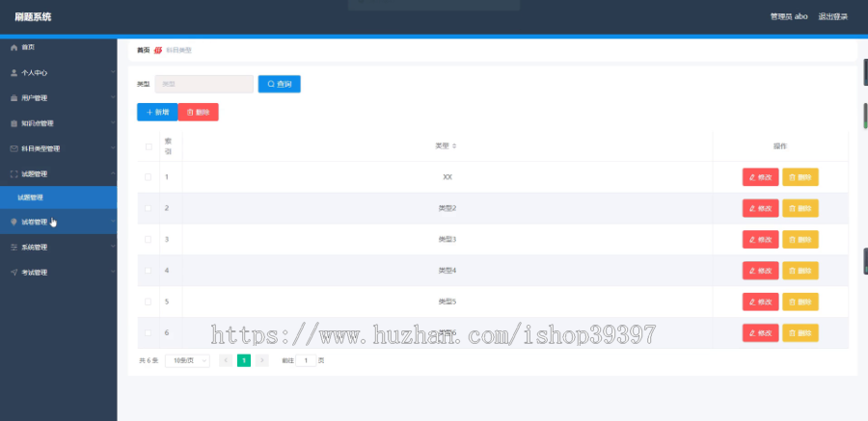This screenshot has height=421, width=868.
Task: Click the 用户管理 sidebar icon
Action: pos(14,98)
